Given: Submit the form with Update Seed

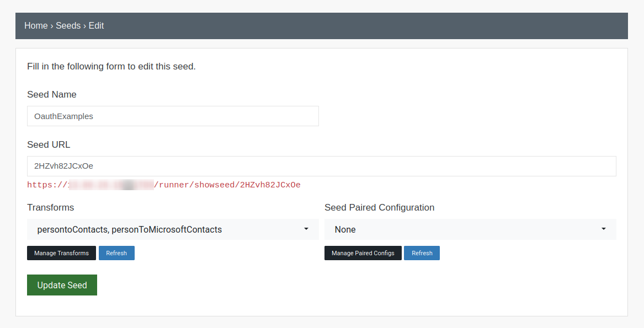Looking at the screenshot, I should pos(62,285).
